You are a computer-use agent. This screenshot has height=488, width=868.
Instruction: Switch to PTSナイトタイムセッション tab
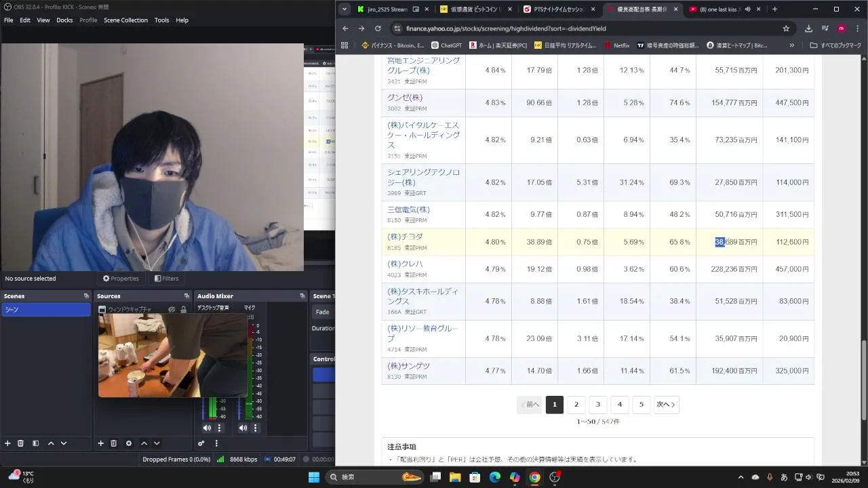pos(559,9)
